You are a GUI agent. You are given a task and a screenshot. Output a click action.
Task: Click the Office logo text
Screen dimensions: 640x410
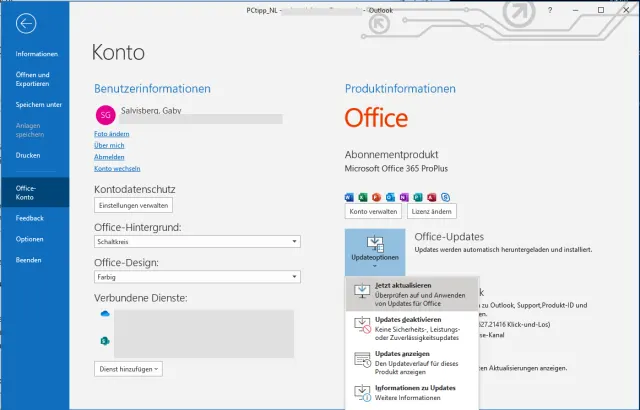(x=376, y=118)
